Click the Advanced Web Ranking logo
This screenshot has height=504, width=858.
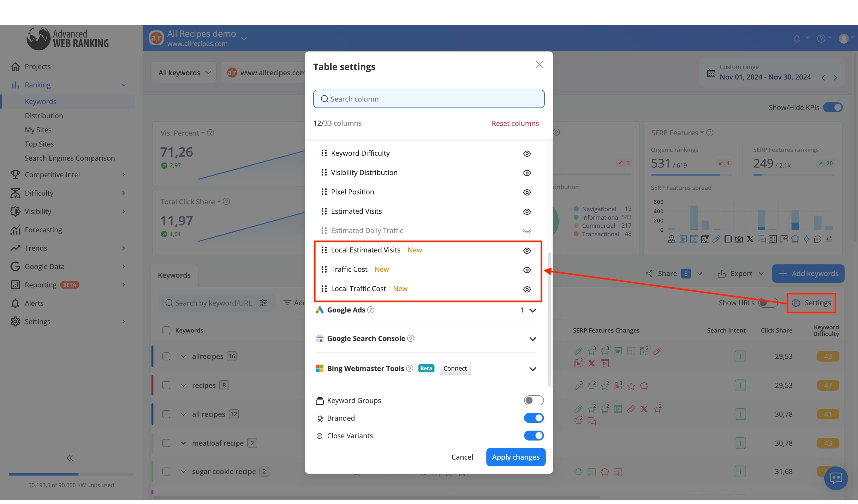pos(67,38)
